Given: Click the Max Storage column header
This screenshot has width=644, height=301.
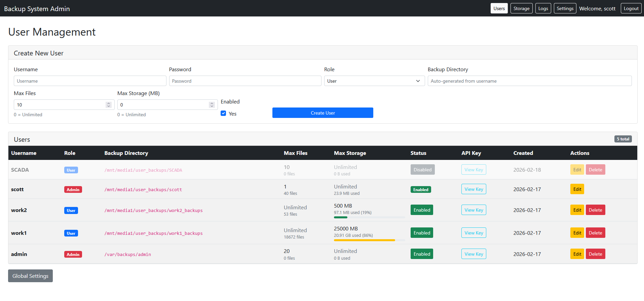Looking at the screenshot, I should [350, 153].
